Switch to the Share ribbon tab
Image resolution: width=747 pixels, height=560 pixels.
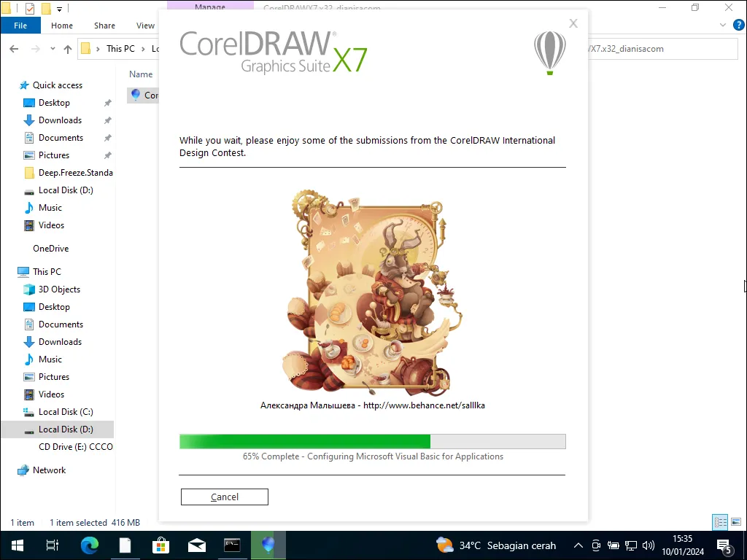click(104, 26)
